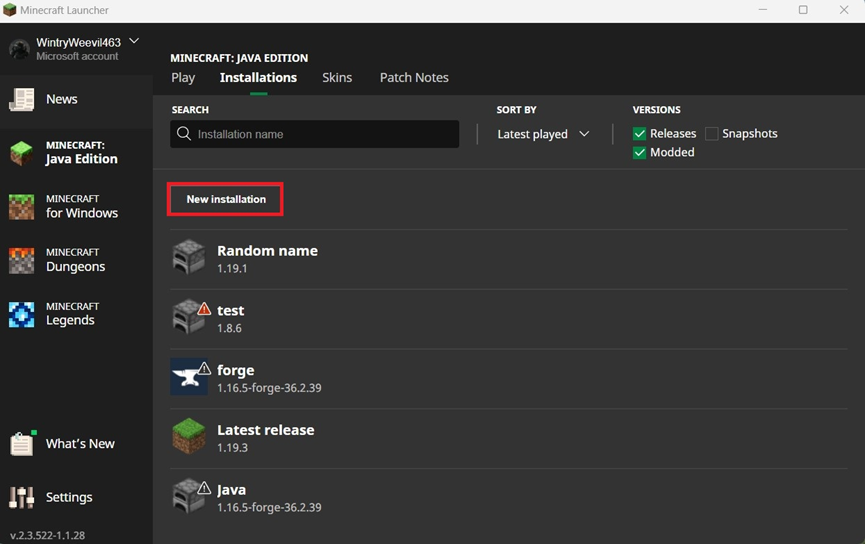Viewport: 865px width, 544px height.
Task: Open the Settings label
Action: point(69,497)
